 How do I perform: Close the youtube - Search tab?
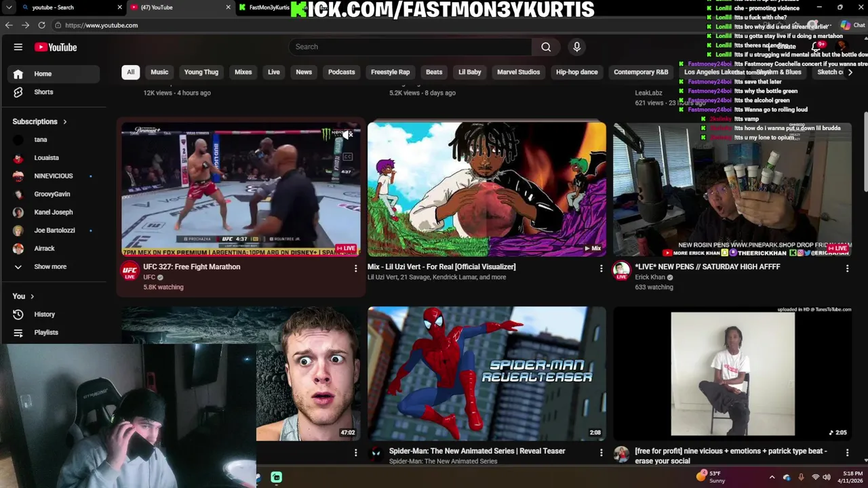[x=120, y=7]
